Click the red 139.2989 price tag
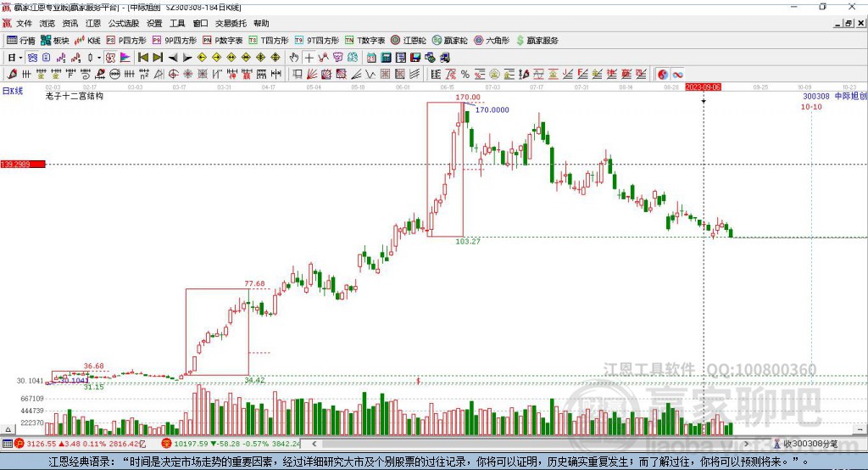868x470 pixels. click(23, 164)
